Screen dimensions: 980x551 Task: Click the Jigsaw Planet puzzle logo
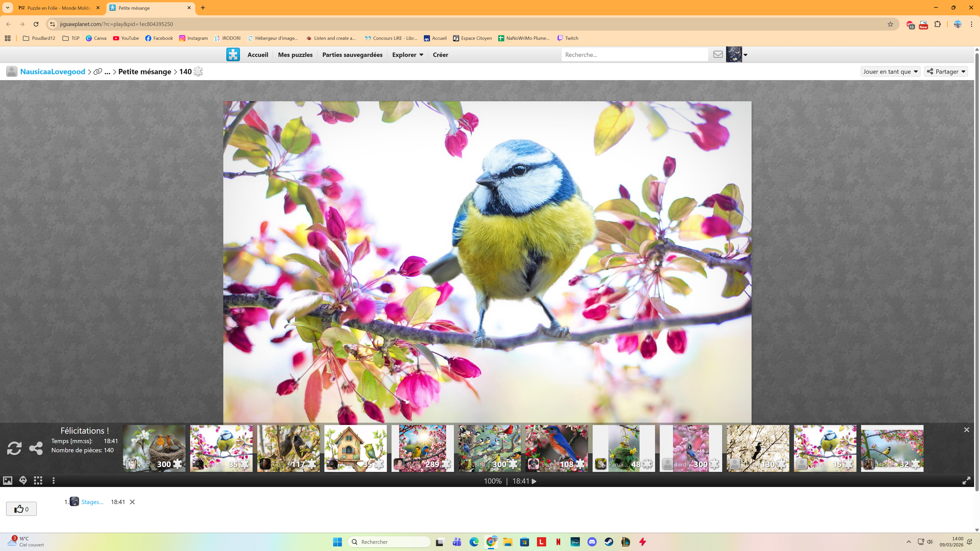(233, 54)
